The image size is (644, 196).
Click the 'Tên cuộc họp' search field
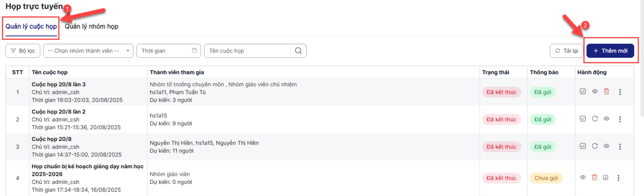[x=248, y=51]
